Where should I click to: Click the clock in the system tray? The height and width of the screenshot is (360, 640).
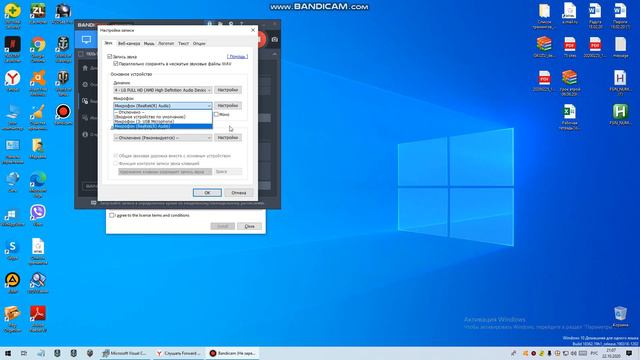[611, 353]
